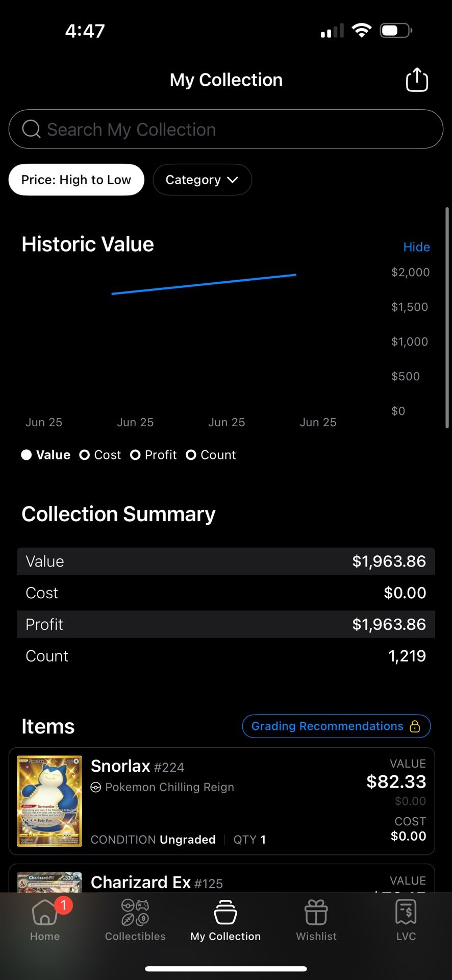Open the LVC receipt icon
Viewport: 452px width, 980px height.
(406, 912)
